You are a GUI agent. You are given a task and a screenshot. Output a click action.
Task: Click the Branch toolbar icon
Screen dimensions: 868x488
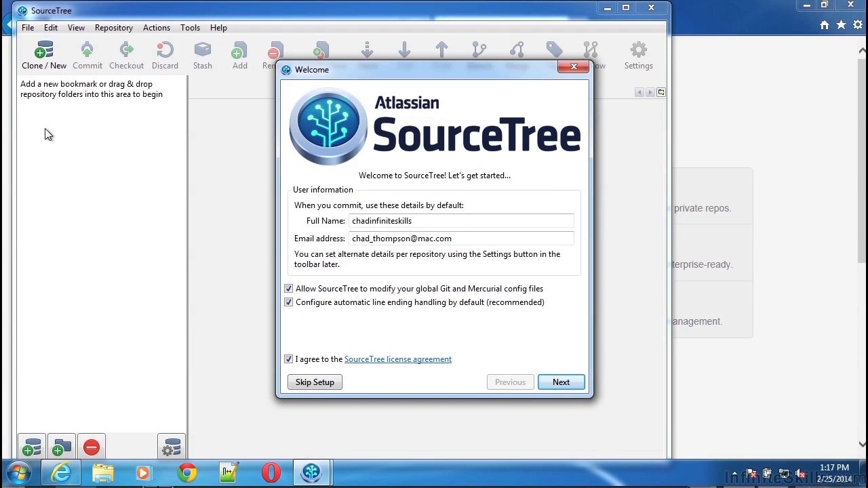[x=479, y=50]
